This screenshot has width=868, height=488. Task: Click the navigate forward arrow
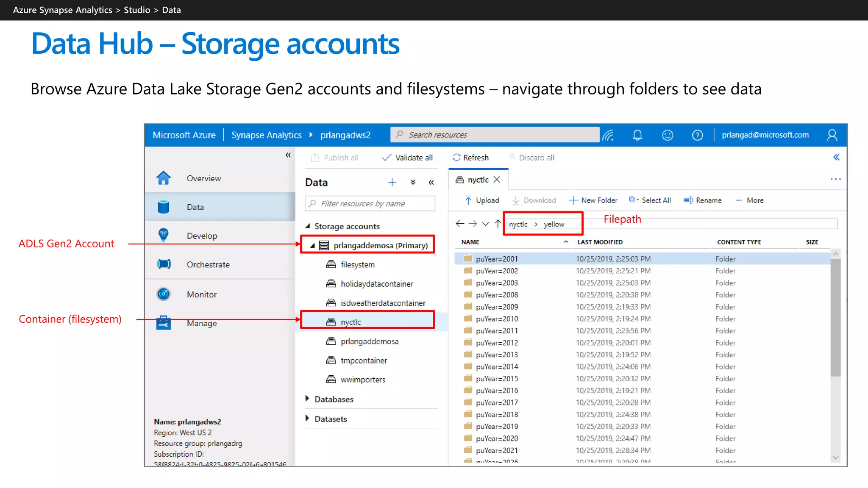(x=473, y=223)
